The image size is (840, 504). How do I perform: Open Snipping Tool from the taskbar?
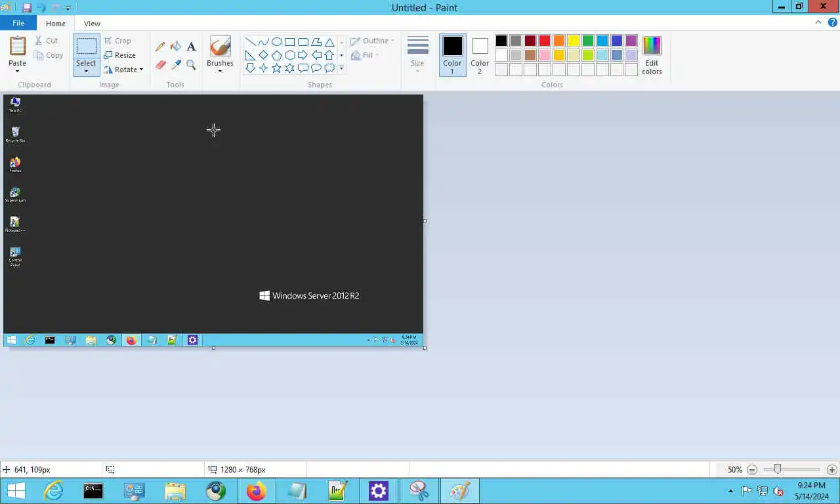pyautogui.click(x=419, y=491)
